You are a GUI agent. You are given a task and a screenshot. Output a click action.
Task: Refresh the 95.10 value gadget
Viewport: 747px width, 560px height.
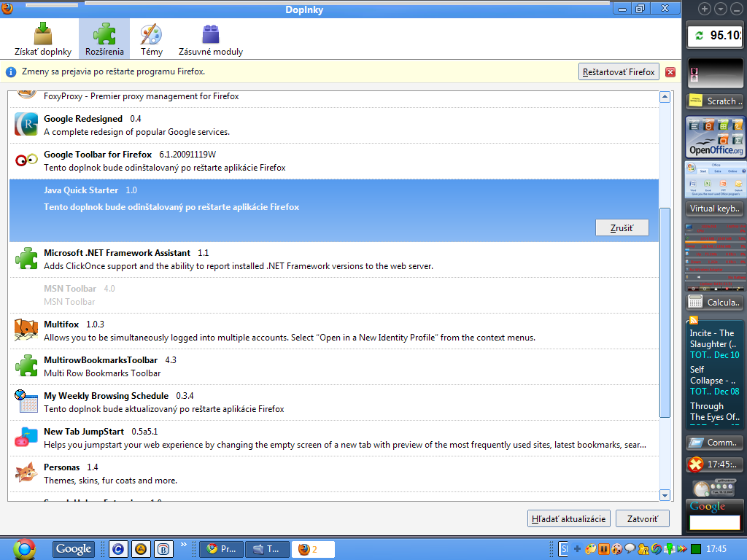(x=699, y=36)
